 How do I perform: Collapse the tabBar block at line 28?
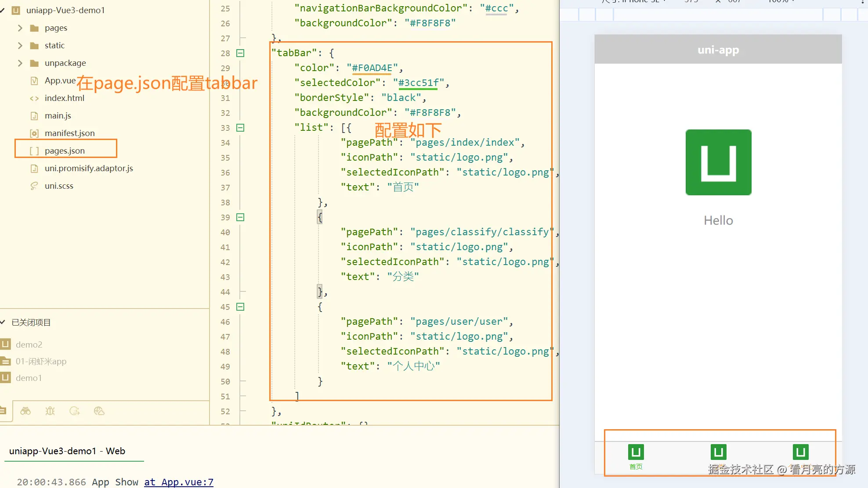(x=240, y=53)
